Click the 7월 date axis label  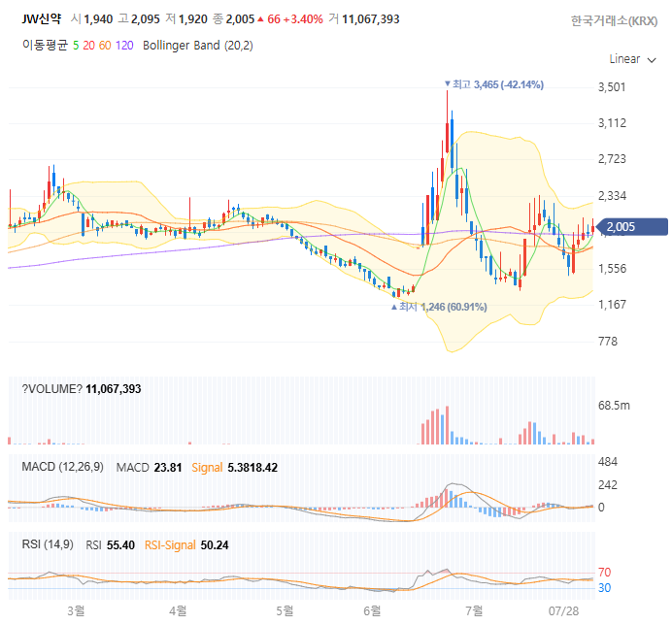pos(474,610)
